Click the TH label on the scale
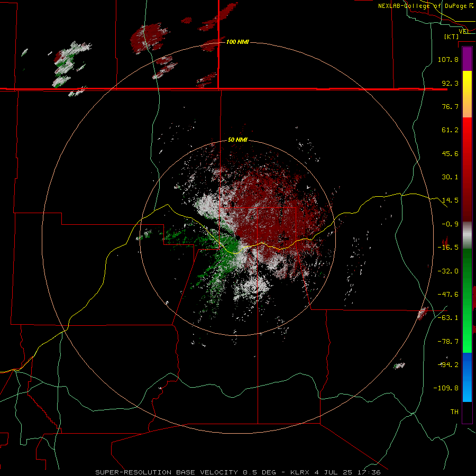Viewport: 476px width, 476px height. (454, 412)
